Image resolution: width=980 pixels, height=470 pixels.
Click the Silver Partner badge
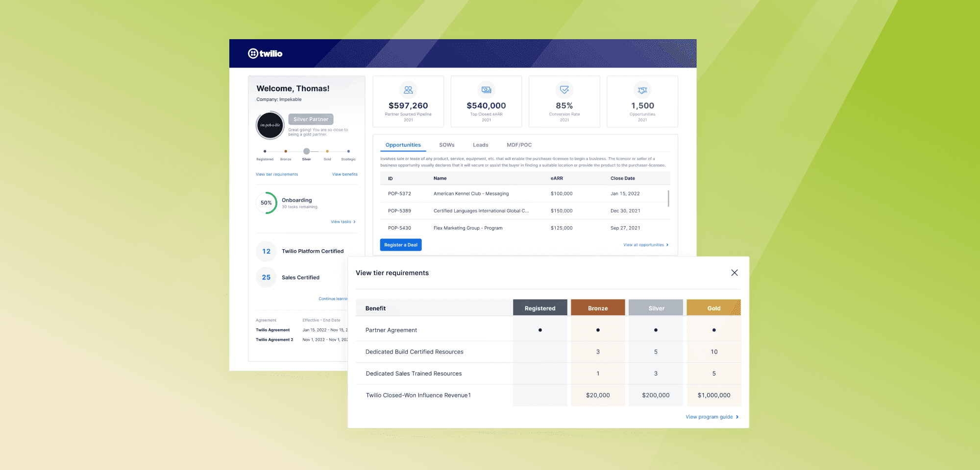(x=311, y=119)
